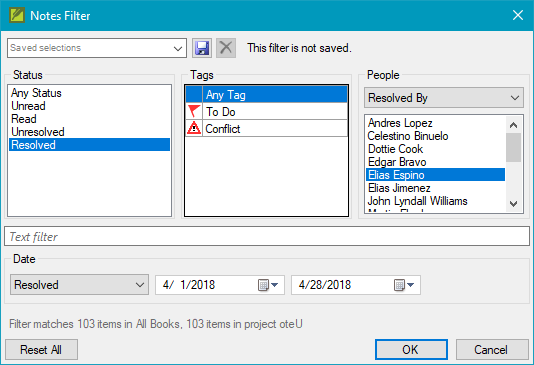Click the People list scroll up arrow
The height and width of the screenshot is (365, 534).
click(514, 125)
